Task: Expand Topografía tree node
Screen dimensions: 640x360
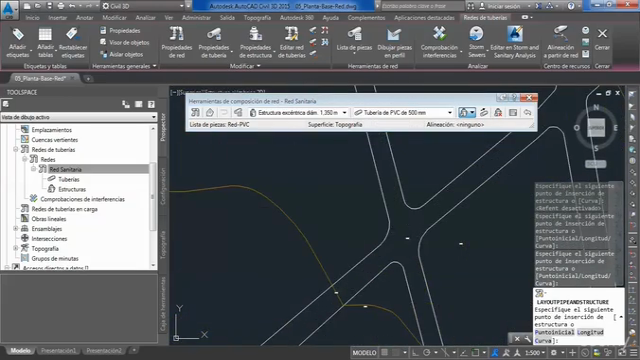Action: (x=16, y=248)
